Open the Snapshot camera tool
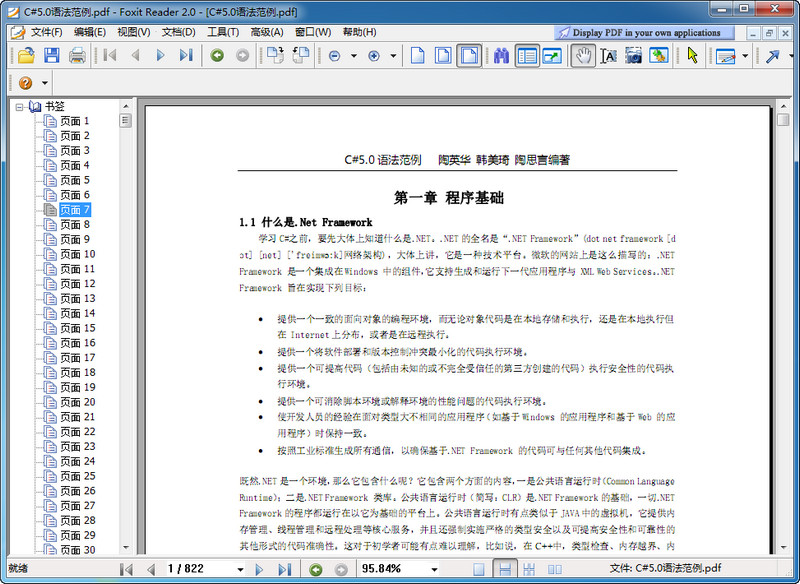The width and height of the screenshot is (800, 584). [632, 55]
